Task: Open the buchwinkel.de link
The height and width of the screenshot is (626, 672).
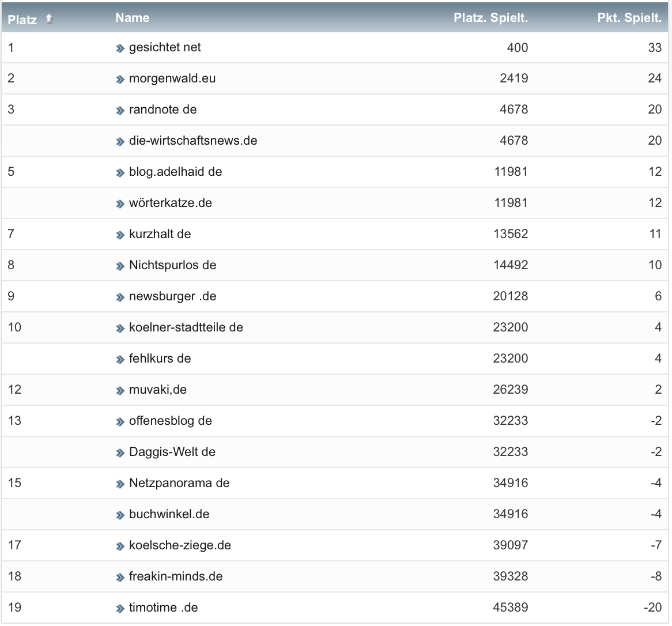Action: (x=169, y=514)
